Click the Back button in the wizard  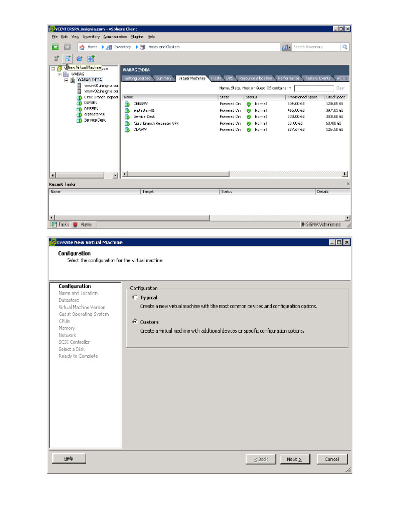[x=261, y=459]
